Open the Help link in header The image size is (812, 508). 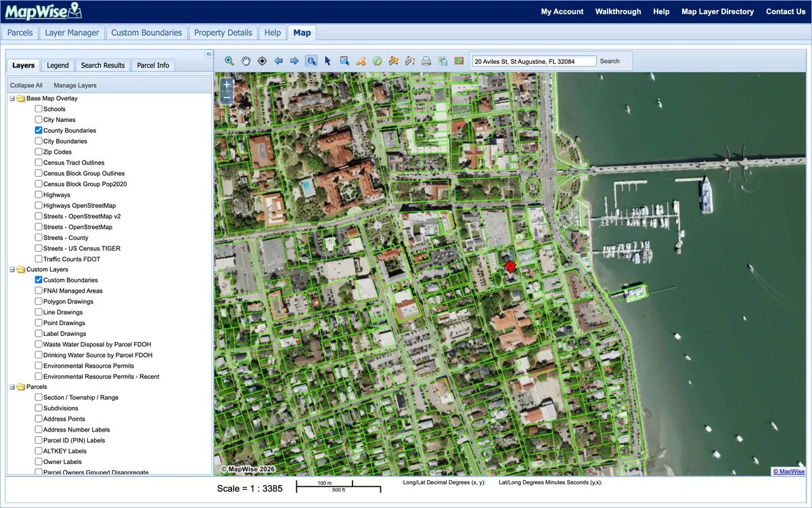tap(661, 12)
